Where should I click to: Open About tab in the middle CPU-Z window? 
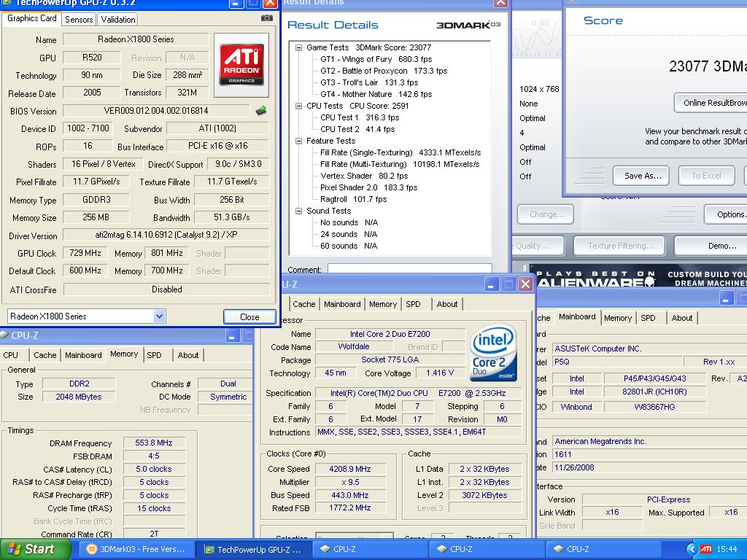[x=447, y=304]
